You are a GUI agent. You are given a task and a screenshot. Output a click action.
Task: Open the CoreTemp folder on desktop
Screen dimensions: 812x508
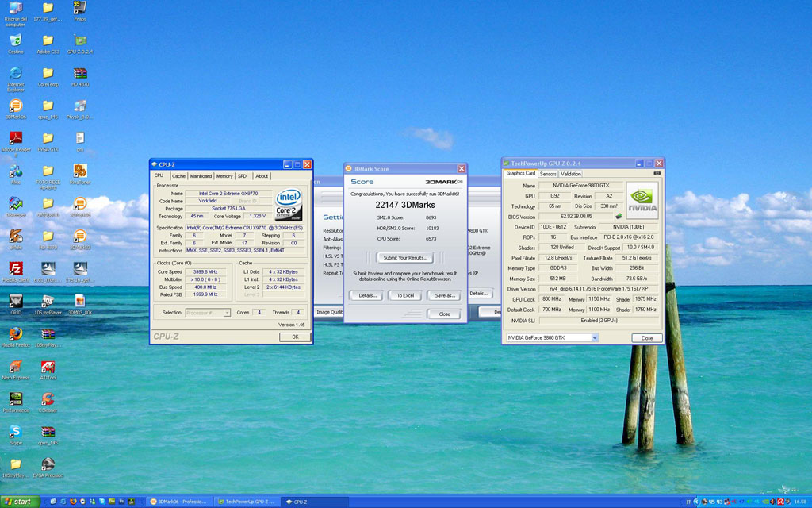(48, 75)
